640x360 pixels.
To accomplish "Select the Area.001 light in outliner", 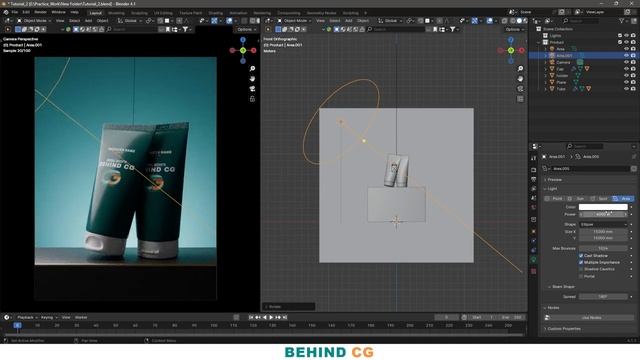I will click(564, 56).
